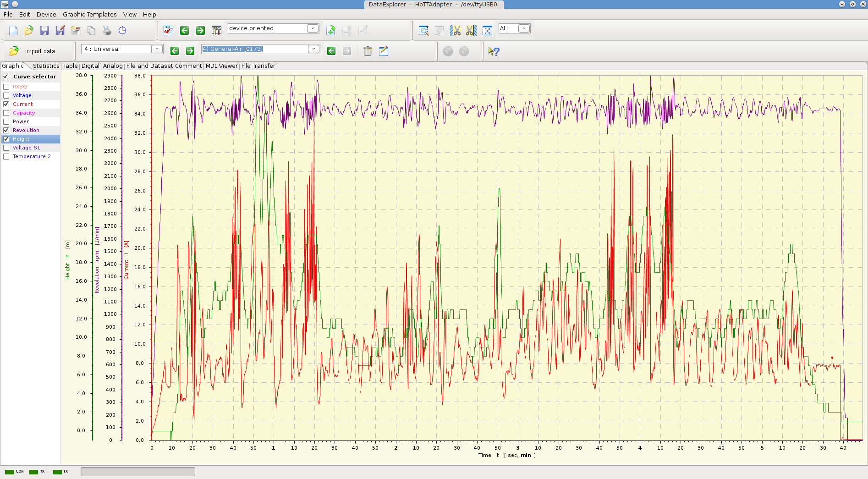This screenshot has height=479, width=868.
Task: Toggle the Capacity curve checkbox
Action: [x=6, y=113]
